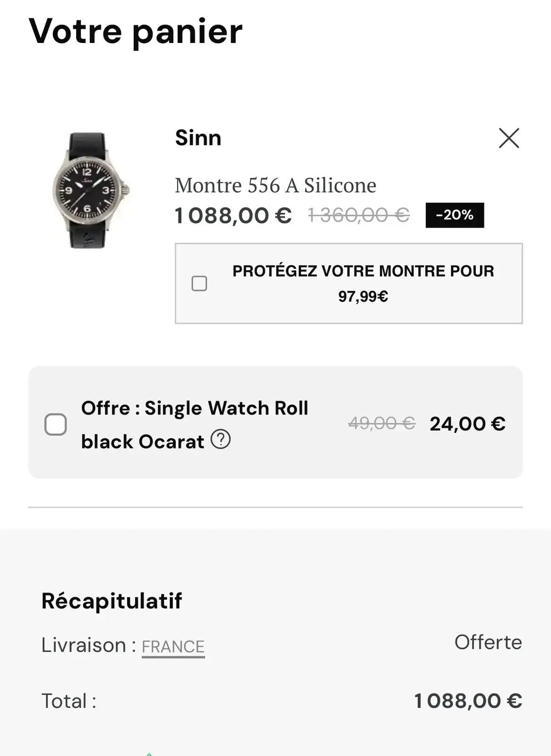This screenshot has height=756, width=551.
Task: Open help icon beside Single Watch Roll
Action: pos(221,439)
